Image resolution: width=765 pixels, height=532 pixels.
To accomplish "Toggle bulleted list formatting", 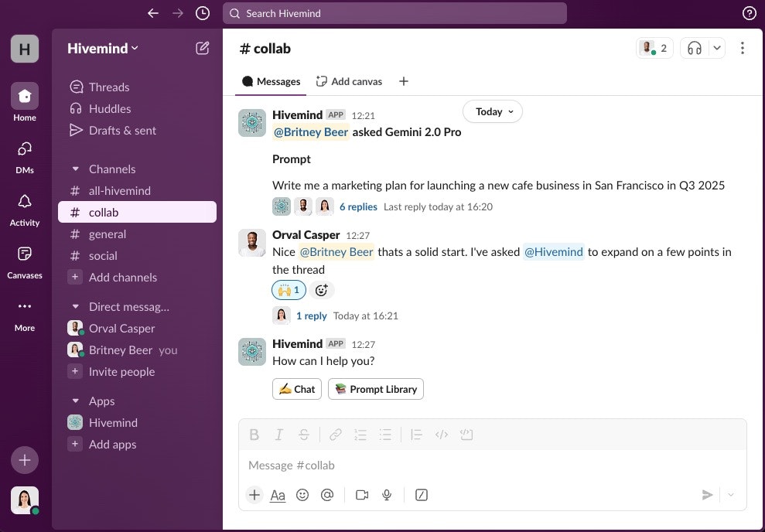I will (x=385, y=435).
